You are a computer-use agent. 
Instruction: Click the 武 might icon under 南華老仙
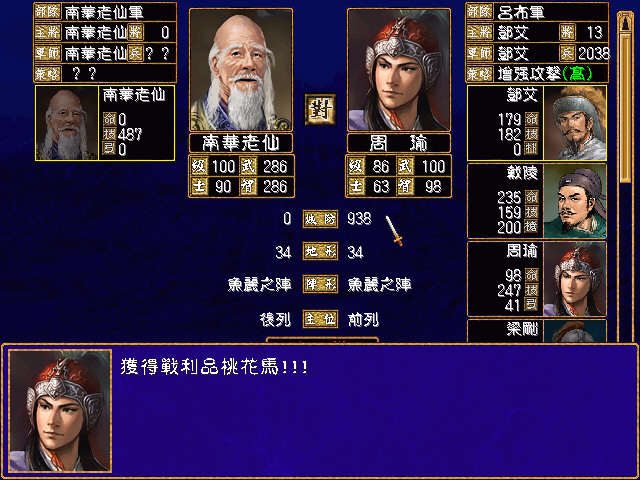pyautogui.click(x=248, y=167)
